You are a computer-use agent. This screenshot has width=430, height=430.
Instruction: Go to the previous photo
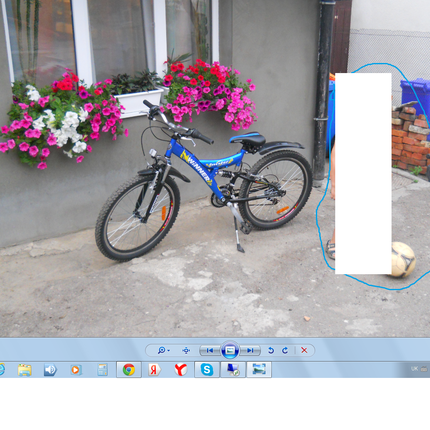coord(210,350)
